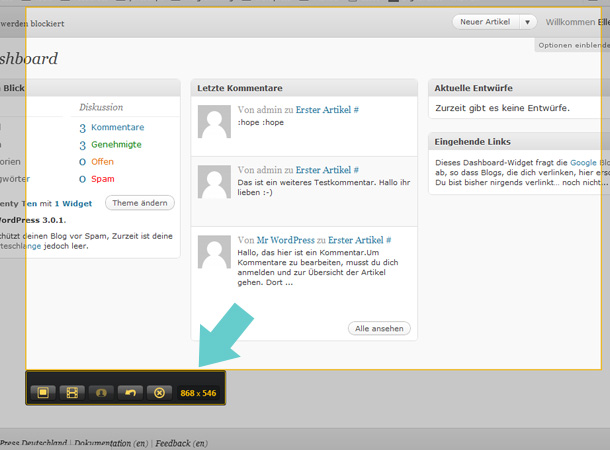Click the # permalink in Mr WordPress comment
610x450 pixels.
(x=389, y=240)
